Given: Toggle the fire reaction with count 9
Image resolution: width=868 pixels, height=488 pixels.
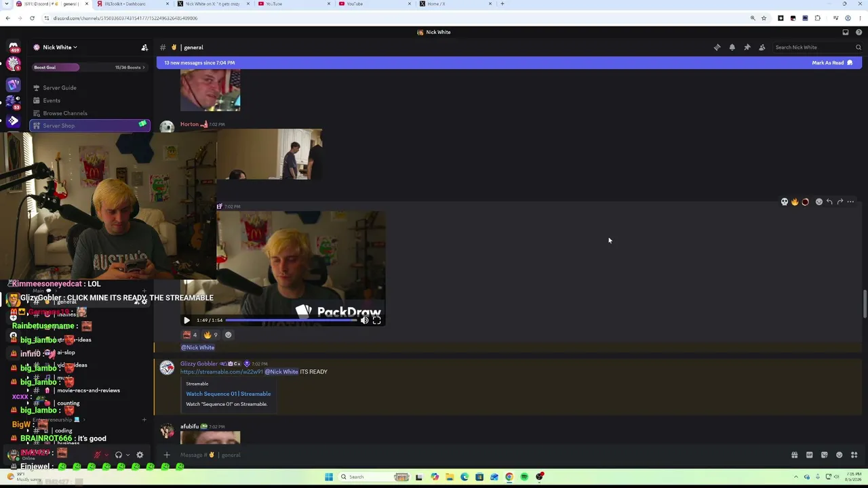Looking at the screenshot, I should [211, 335].
